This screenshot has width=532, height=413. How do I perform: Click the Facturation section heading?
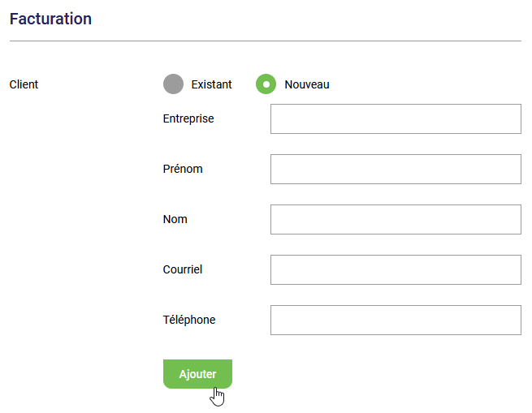(x=50, y=19)
